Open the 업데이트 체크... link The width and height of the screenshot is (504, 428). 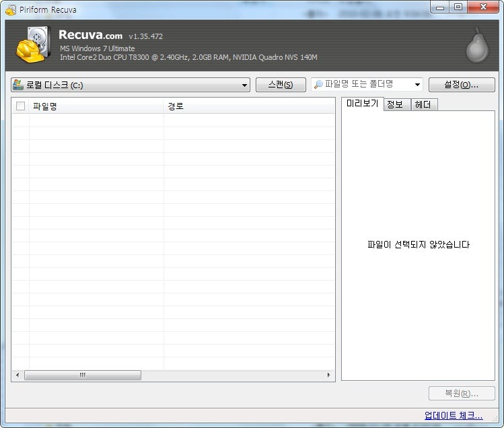[x=454, y=415]
